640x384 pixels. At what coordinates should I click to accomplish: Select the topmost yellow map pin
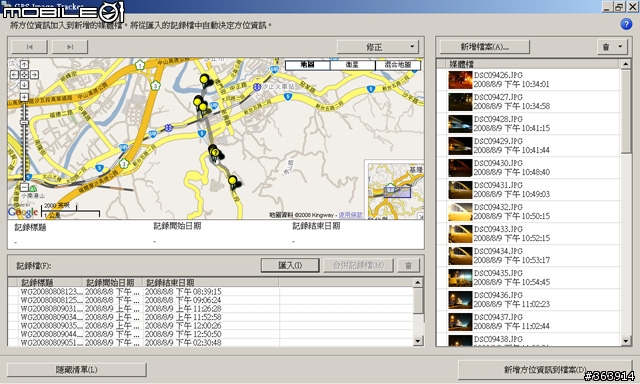204,80
